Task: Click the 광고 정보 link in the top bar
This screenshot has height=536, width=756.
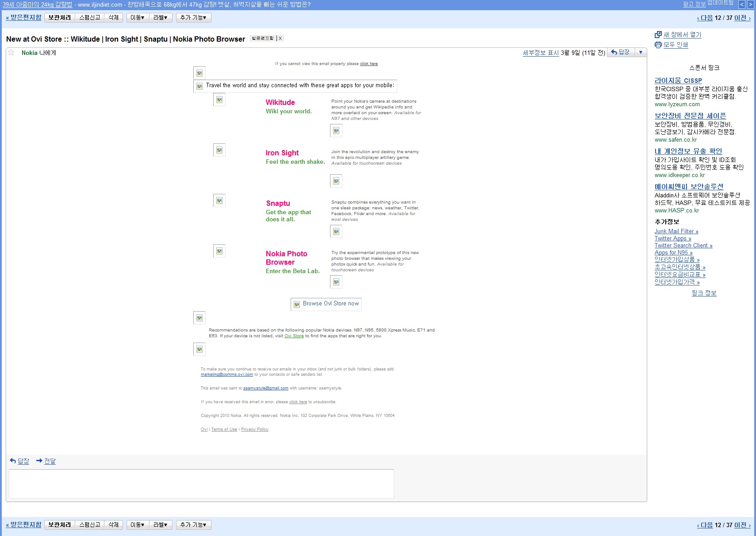Action: coord(695,4)
